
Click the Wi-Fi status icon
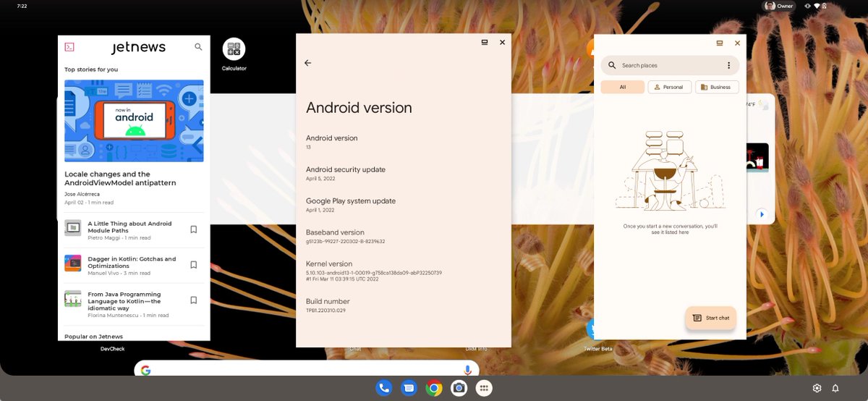tap(817, 6)
